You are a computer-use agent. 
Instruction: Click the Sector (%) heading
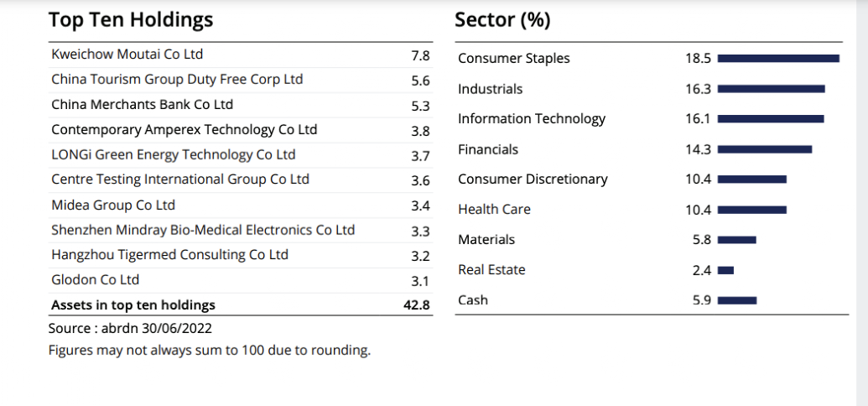(502, 20)
